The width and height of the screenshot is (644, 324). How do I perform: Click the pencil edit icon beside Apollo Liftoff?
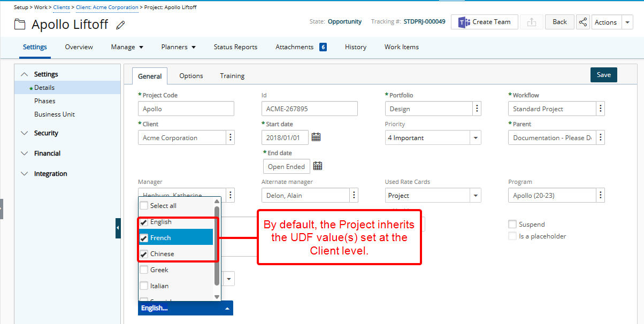click(x=121, y=25)
